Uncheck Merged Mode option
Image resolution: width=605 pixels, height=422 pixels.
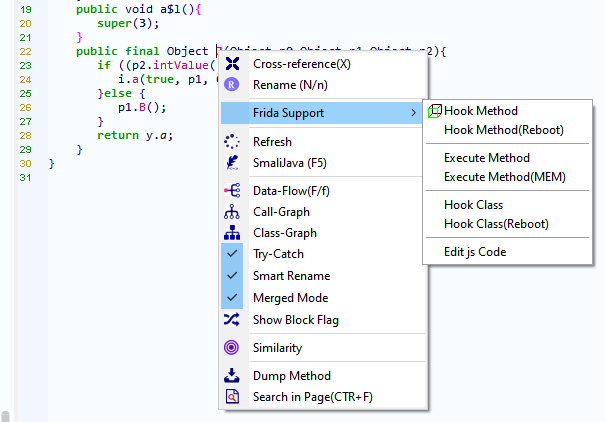[x=232, y=298]
